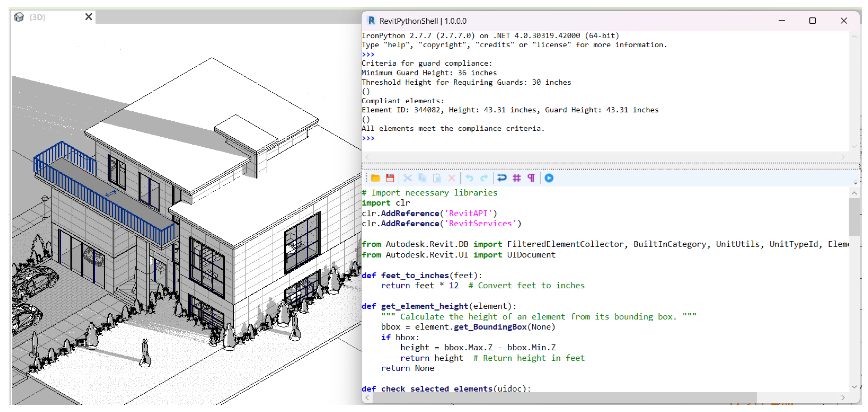The image size is (868, 412).
Task: Click the Cut scissors icon
Action: click(407, 178)
